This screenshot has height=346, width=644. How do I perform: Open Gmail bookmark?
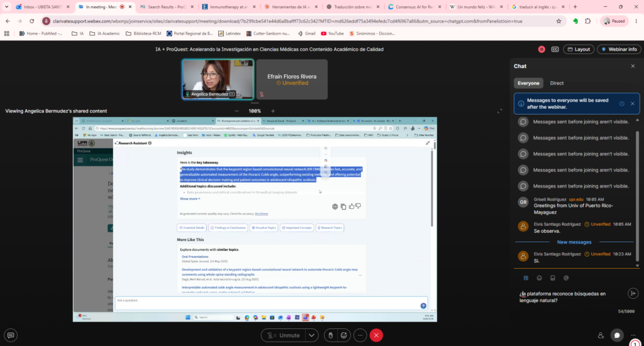tap(307, 34)
